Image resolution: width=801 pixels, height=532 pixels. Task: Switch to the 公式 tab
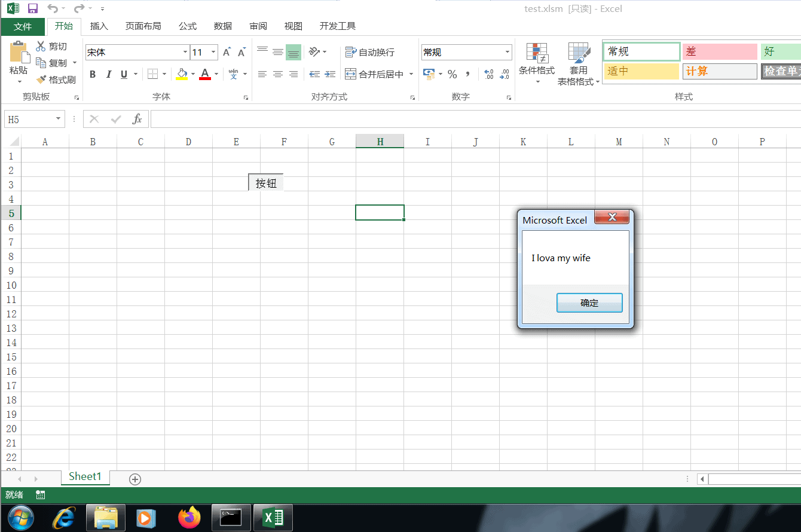(x=188, y=26)
